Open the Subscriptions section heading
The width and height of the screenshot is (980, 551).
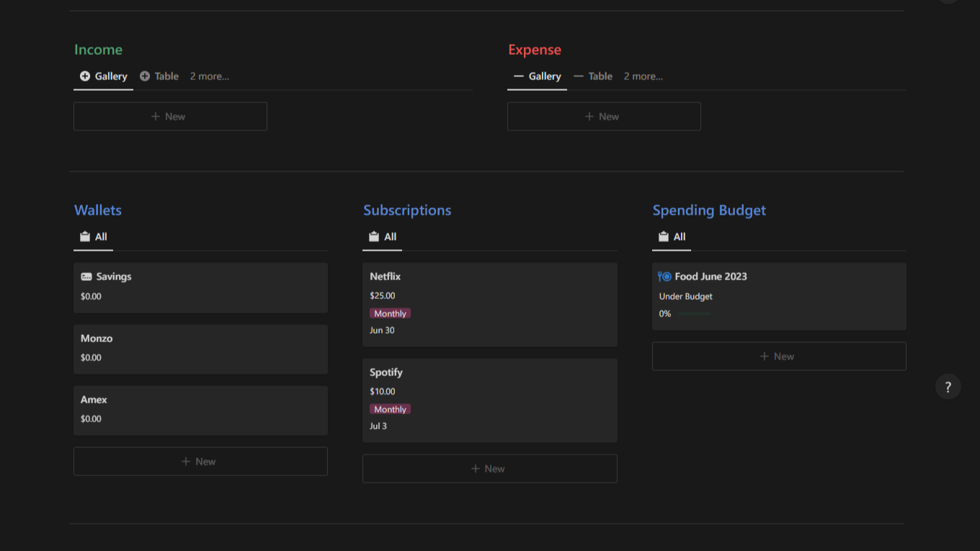tap(407, 210)
